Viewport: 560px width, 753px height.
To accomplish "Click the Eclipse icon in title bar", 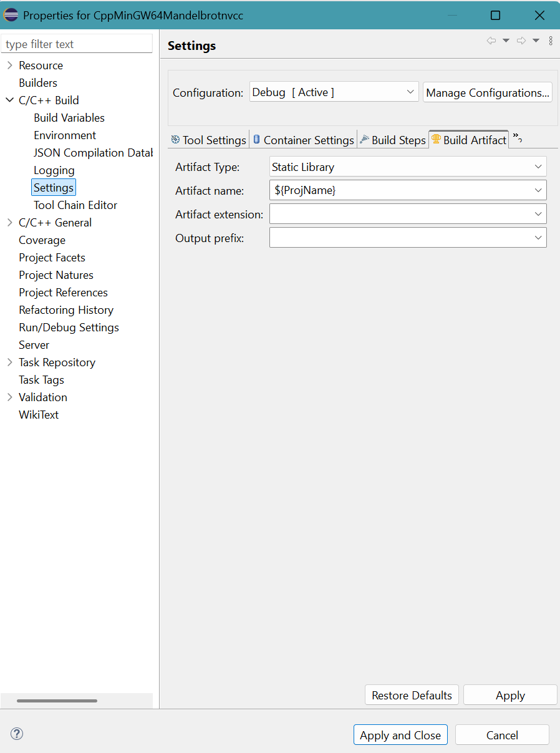I will point(11,14).
